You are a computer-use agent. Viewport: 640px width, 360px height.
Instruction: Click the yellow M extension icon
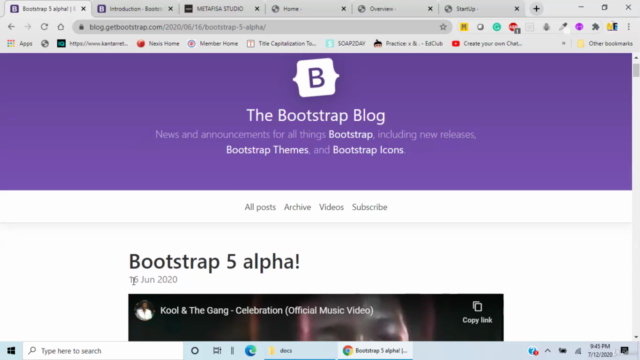(x=464, y=27)
